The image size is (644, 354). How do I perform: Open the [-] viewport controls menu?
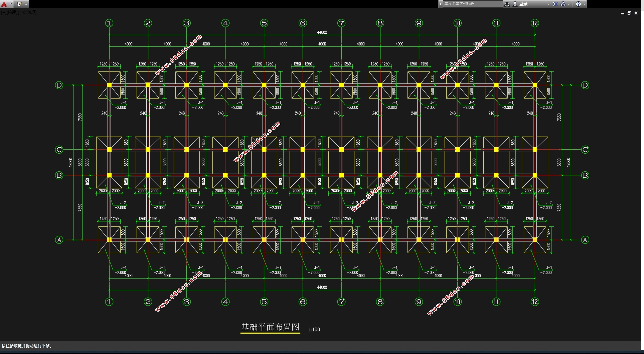(x=3, y=12)
